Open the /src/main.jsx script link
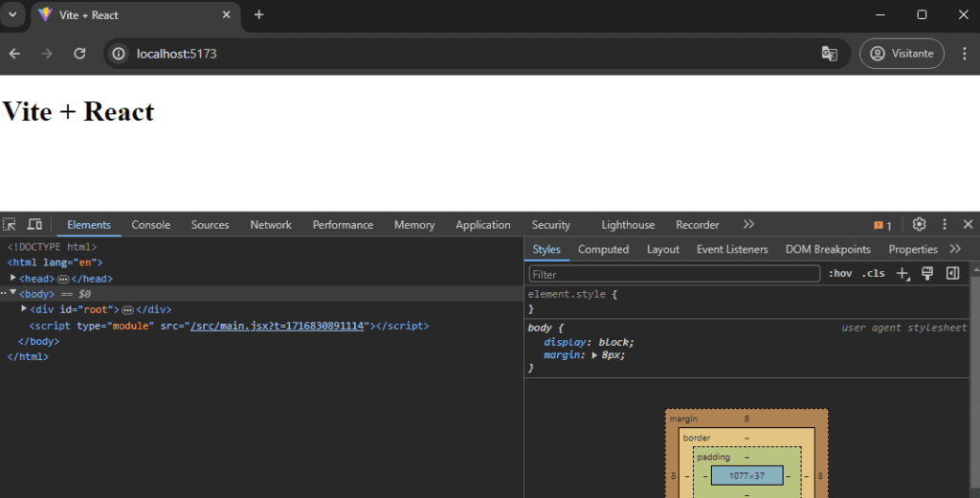Image resolution: width=980 pixels, height=498 pixels. coord(277,326)
